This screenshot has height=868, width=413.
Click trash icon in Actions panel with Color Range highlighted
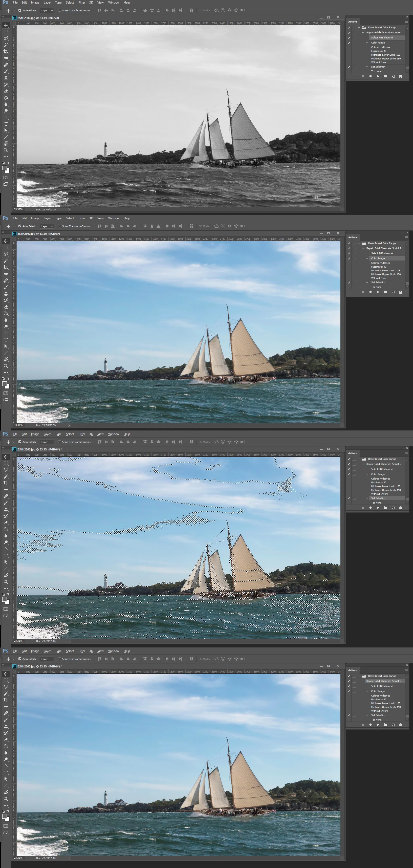[x=401, y=292]
